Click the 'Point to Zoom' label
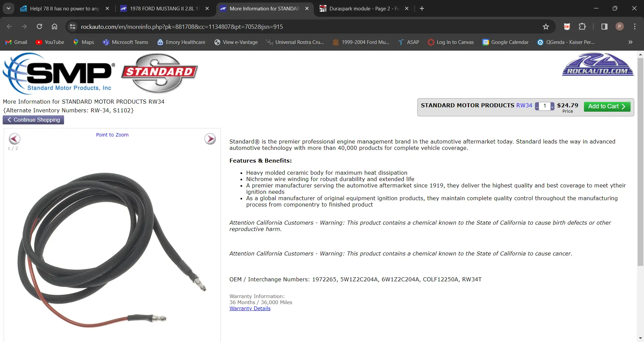The image size is (644, 342). click(x=112, y=135)
